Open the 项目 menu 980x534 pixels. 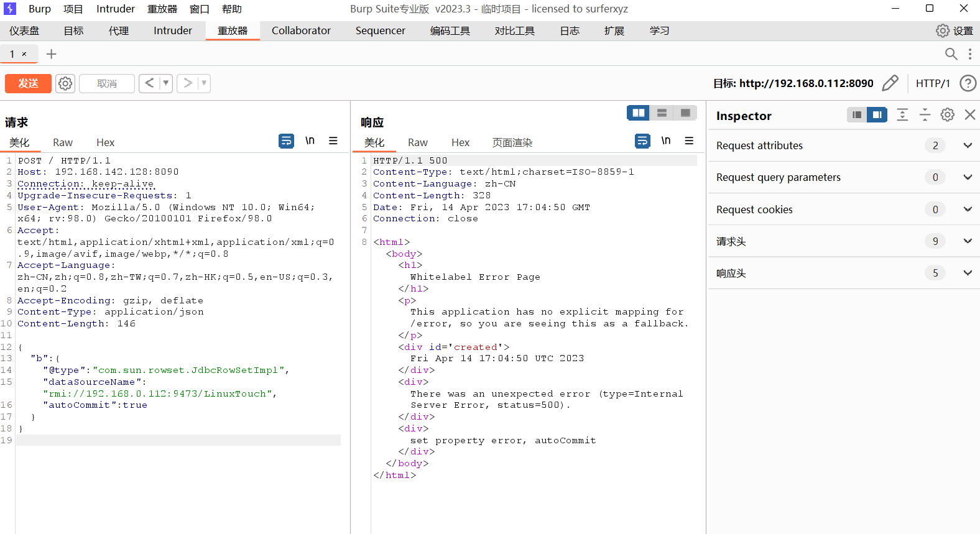(x=73, y=9)
